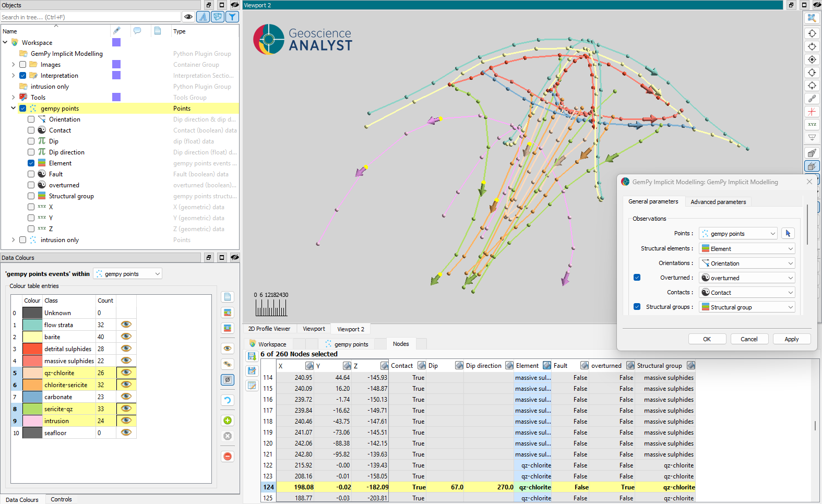Screen dimensions: 822x504
Task: Click the colour table search icon under page icon
Action: click(228, 313)
